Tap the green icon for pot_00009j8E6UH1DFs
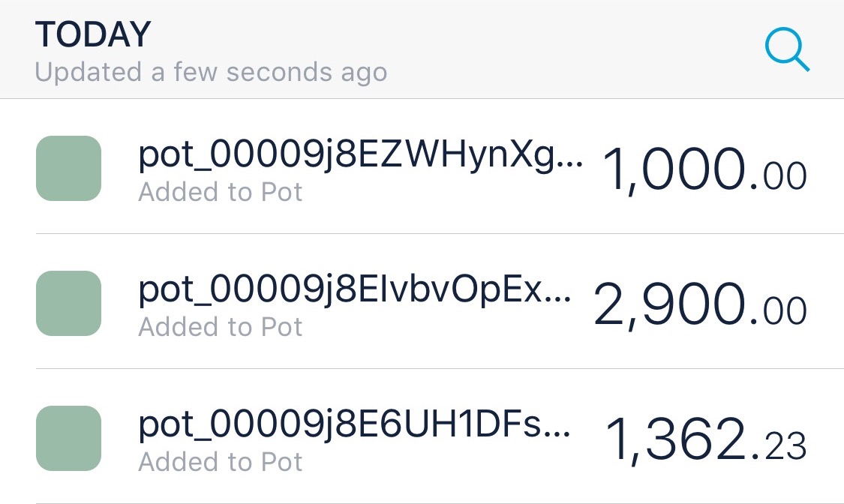Screen dimensions: 844x504 68,439
